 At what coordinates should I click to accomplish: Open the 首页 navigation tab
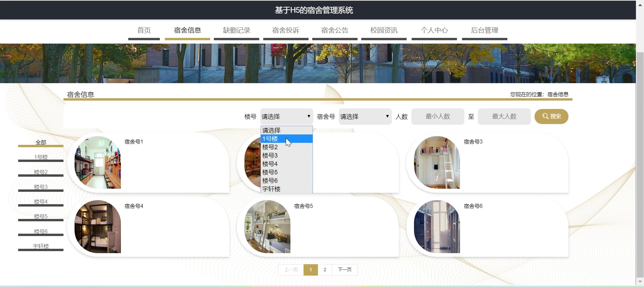click(x=144, y=30)
